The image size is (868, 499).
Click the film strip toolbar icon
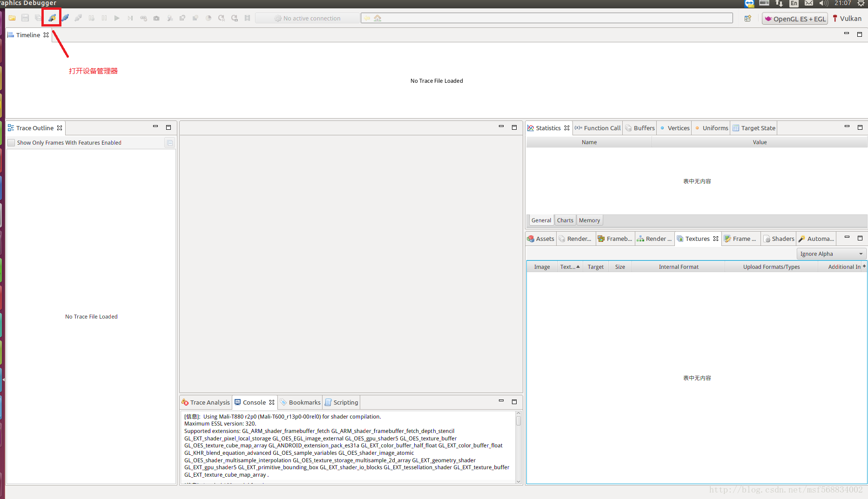point(248,18)
